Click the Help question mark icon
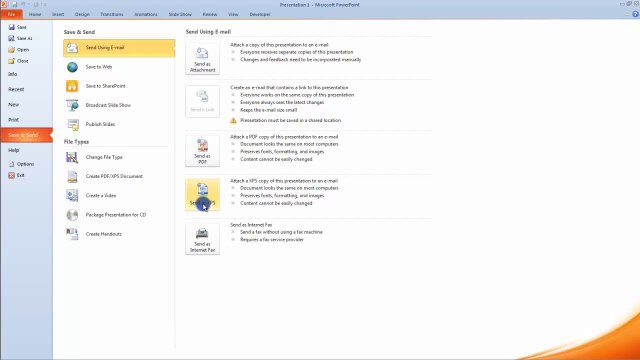Viewport: 640px width, 360px height. [x=635, y=14]
